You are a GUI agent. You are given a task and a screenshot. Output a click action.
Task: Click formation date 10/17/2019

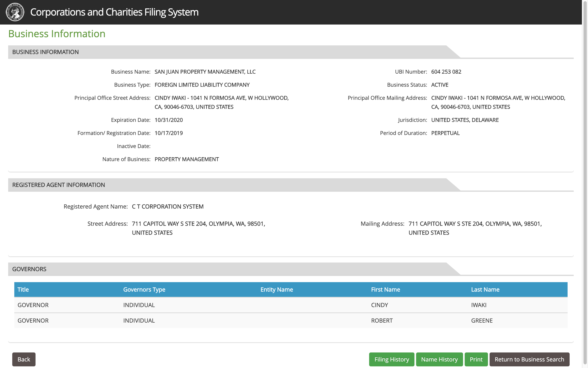pyautogui.click(x=169, y=133)
